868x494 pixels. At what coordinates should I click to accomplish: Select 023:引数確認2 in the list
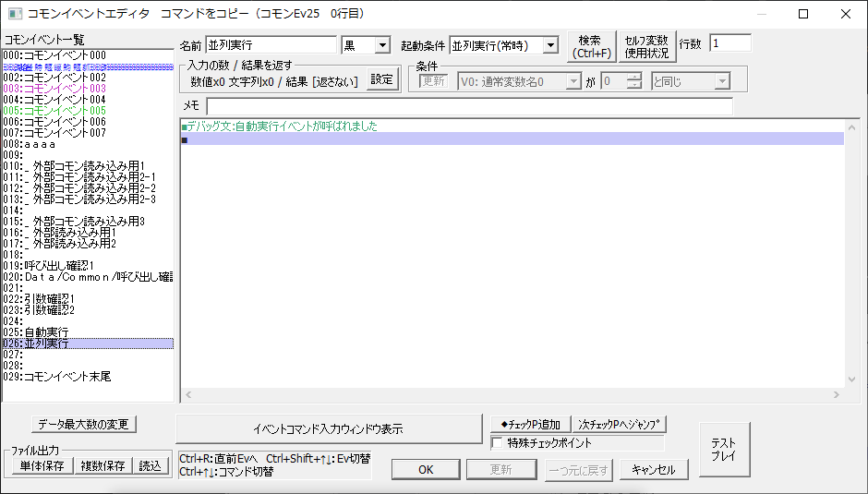click(88, 310)
